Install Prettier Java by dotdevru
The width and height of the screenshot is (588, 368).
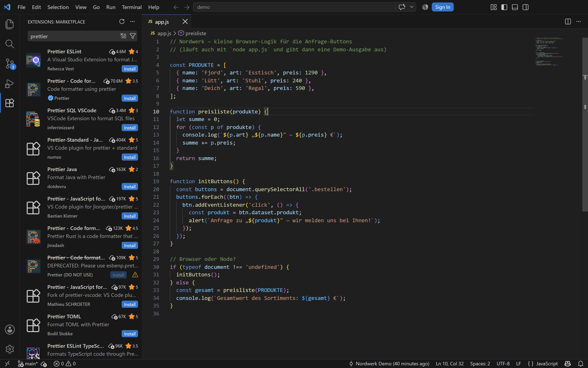coord(130,186)
